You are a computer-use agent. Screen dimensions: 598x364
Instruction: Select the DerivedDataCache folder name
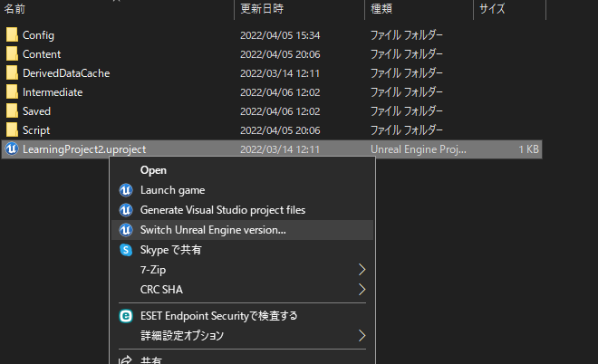click(66, 73)
